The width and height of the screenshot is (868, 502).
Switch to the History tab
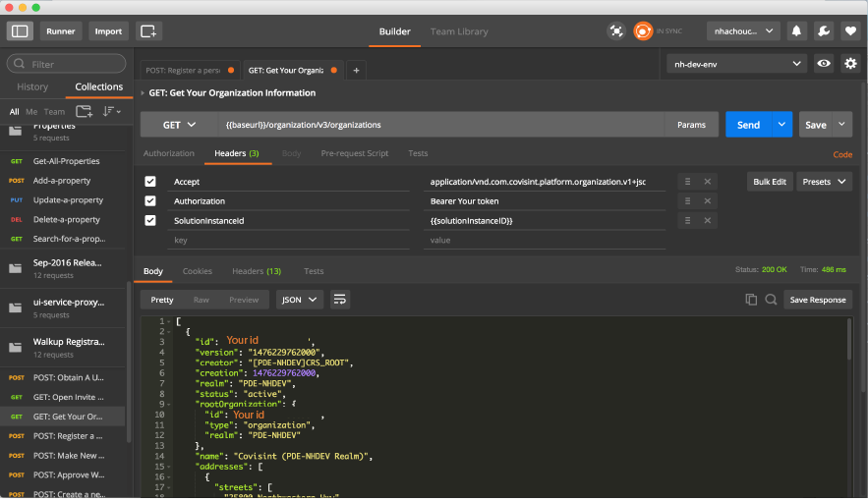pos(32,87)
